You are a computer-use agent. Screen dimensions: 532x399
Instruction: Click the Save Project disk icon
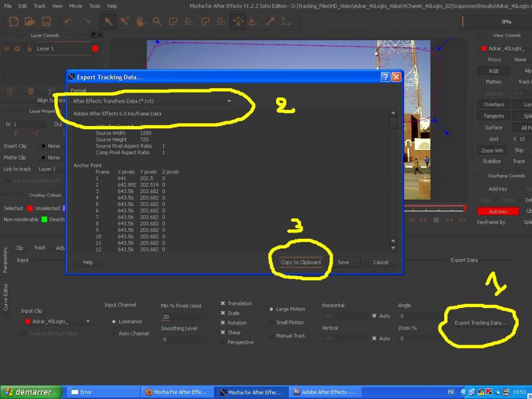pos(46,22)
